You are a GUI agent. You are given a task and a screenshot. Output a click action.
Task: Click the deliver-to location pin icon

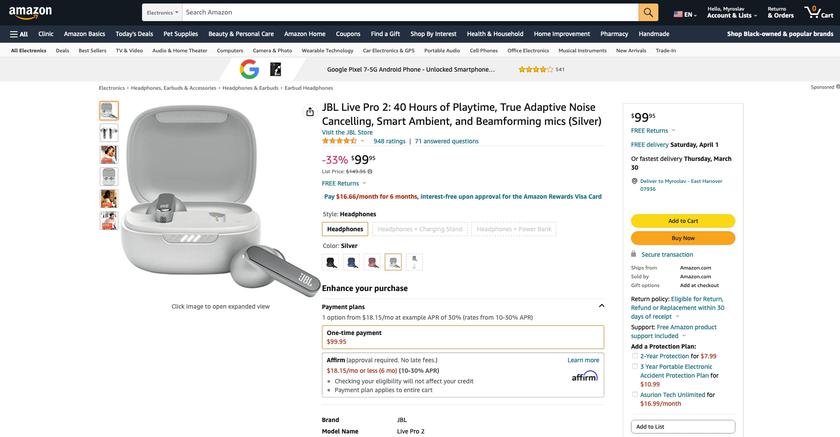coord(635,181)
